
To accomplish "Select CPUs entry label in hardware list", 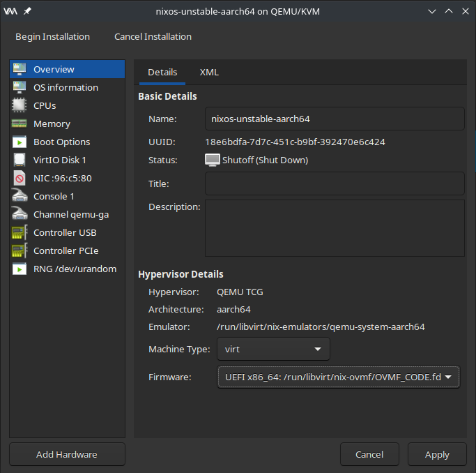I will [45, 106].
